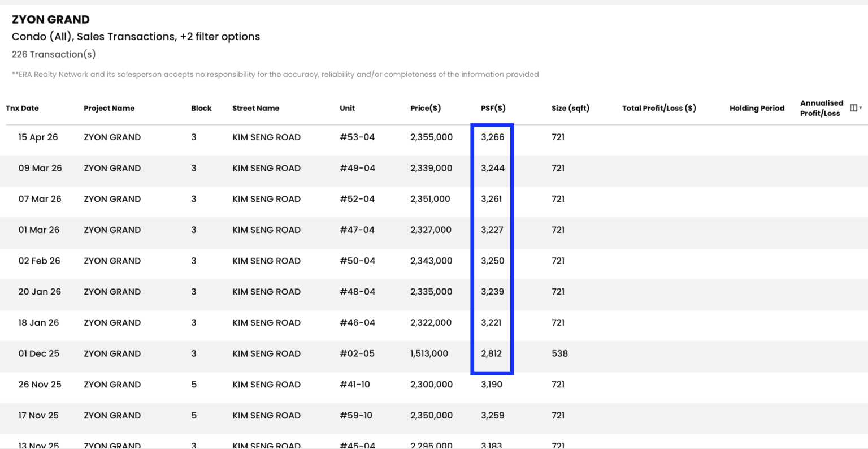
Task: Sort by Tnx Date column header
Action: [23, 108]
